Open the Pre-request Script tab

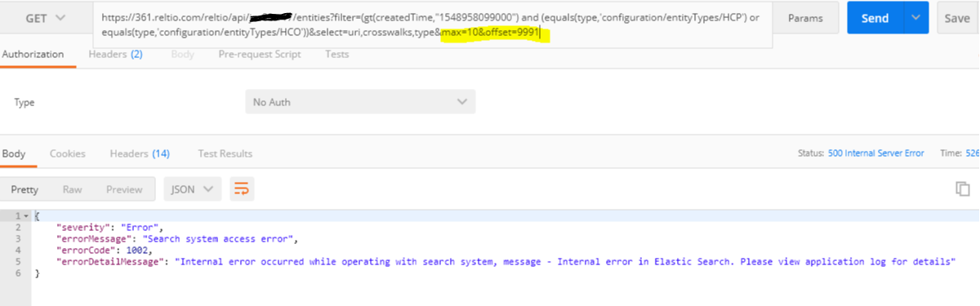pos(260,54)
